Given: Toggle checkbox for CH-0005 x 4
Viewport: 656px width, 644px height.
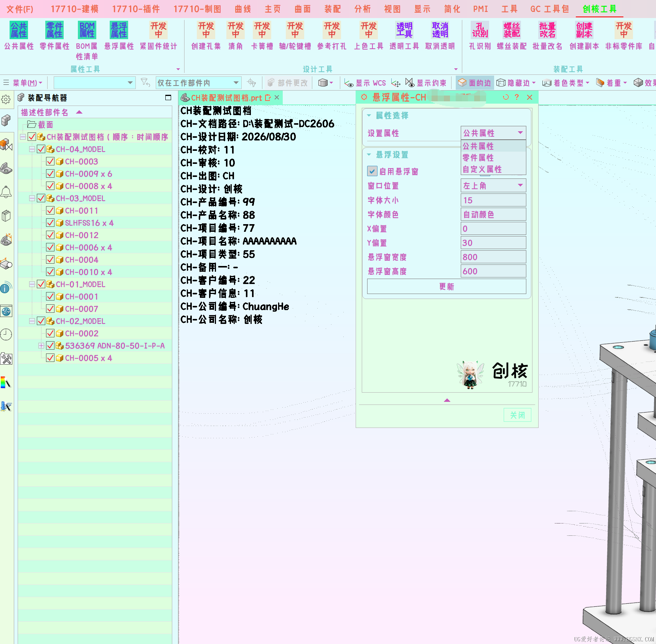Looking at the screenshot, I should [x=50, y=358].
